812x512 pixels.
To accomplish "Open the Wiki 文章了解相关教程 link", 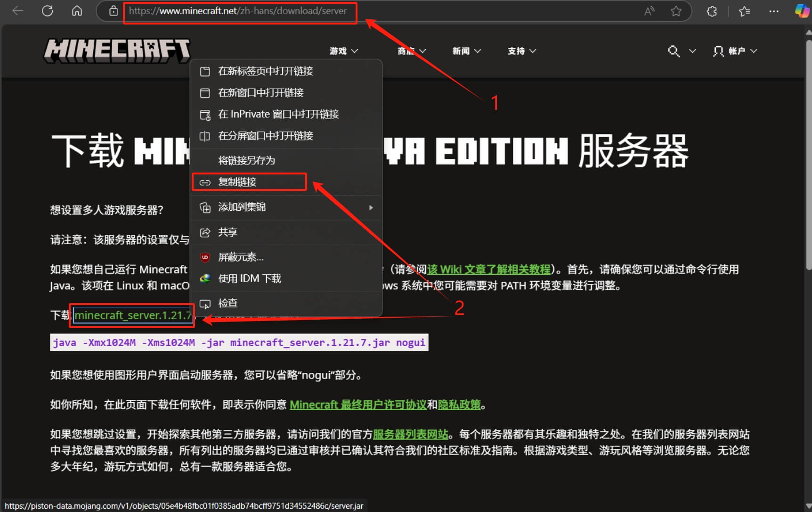I will [x=488, y=269].
